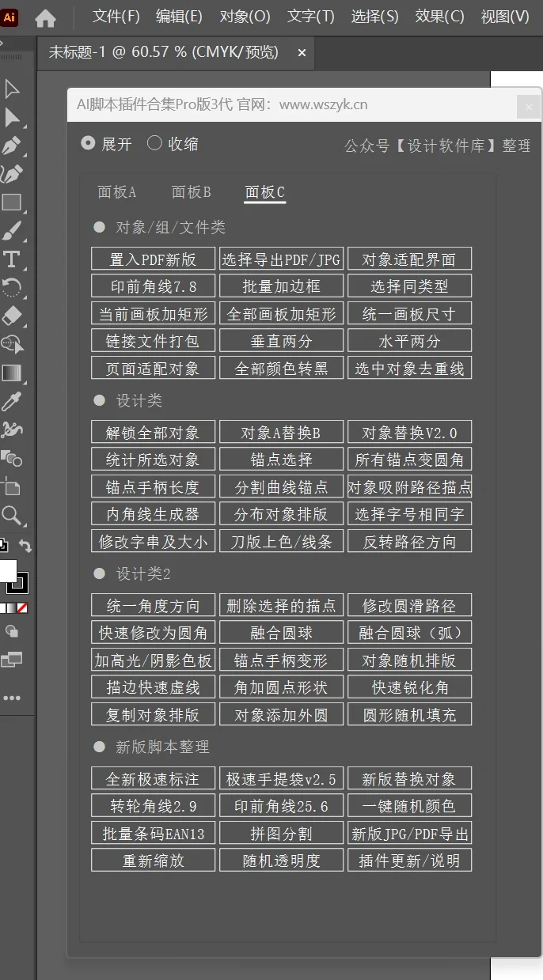This screenshot has height=980, width=543.
Task: Open Edit Toolbar three-dots icon
Action: coord(12,698)
